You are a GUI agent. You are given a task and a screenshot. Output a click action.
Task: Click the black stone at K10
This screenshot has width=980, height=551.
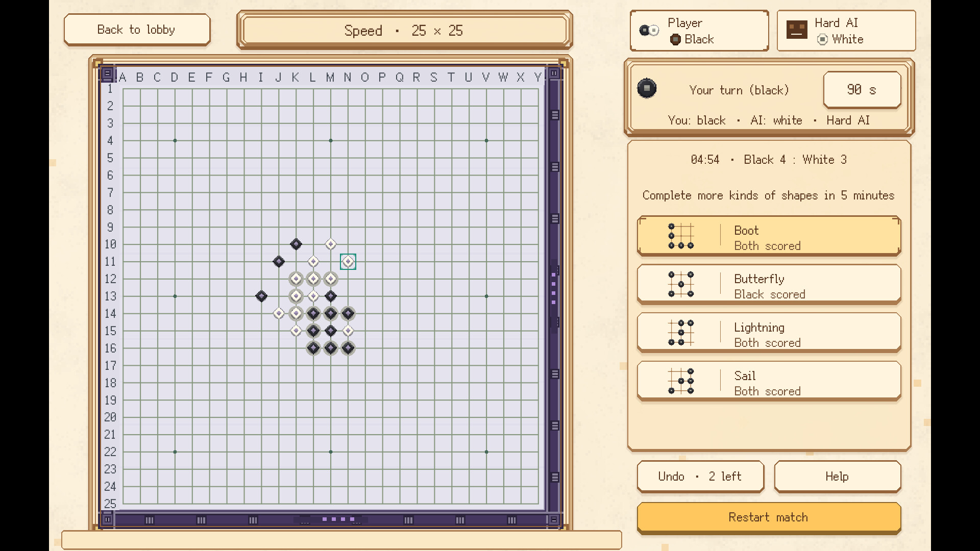click(296, 244)
